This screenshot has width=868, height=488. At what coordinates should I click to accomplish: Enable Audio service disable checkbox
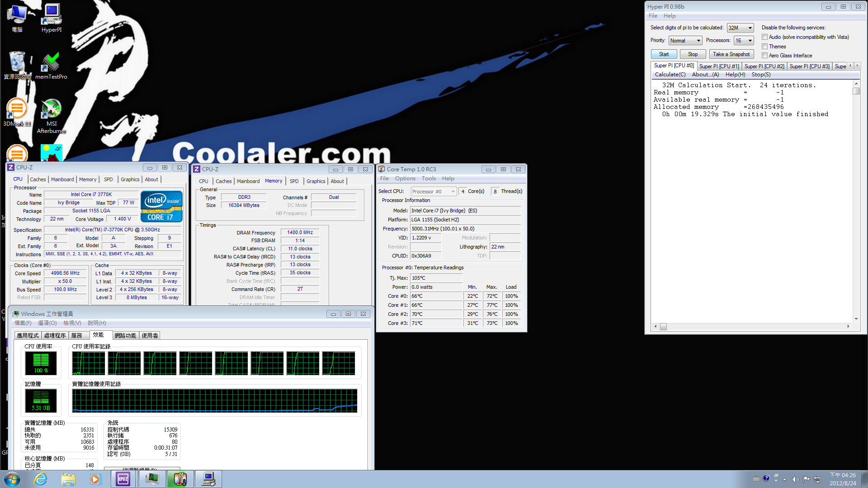coord(764,37)
